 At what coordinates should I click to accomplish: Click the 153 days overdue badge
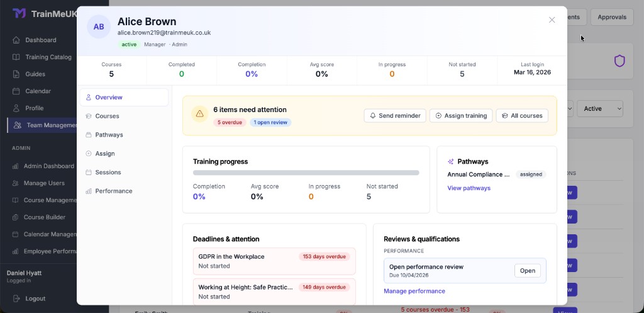(x=324, y=257)
